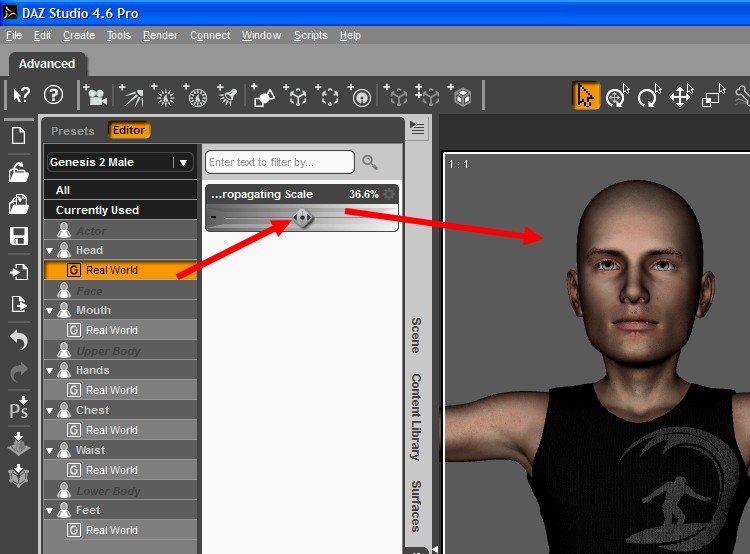
Task: Open the Create menu
Action: (x=79, y=35)
